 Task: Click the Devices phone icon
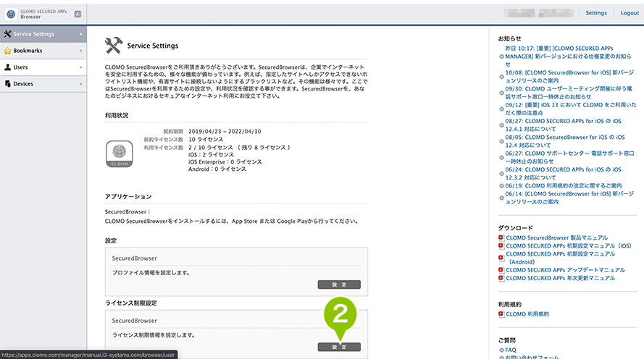pos(7,84)
